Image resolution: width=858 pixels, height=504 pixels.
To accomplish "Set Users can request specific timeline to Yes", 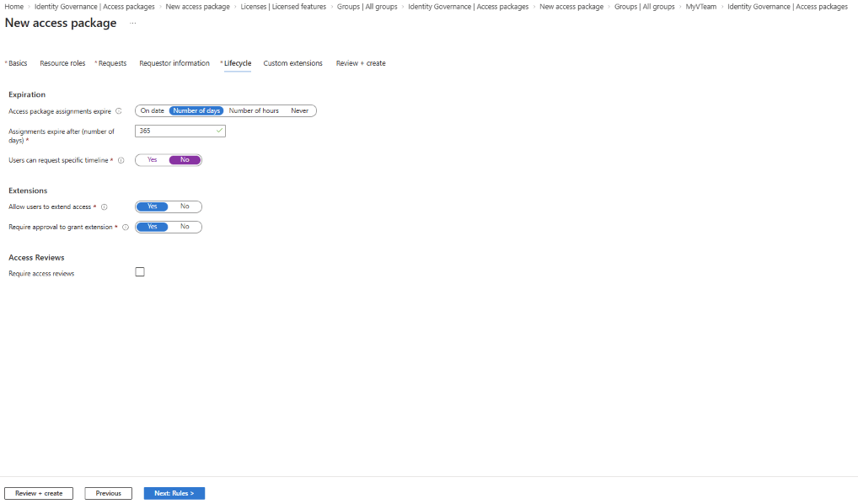I will click(x=152, y=160).
